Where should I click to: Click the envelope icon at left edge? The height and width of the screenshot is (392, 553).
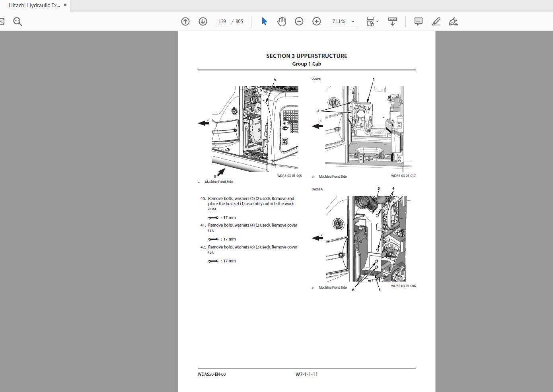(x=2, y=21)
